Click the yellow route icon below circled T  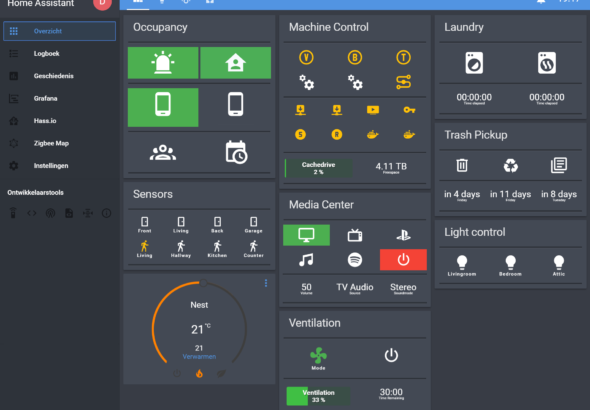pos(403,82)
